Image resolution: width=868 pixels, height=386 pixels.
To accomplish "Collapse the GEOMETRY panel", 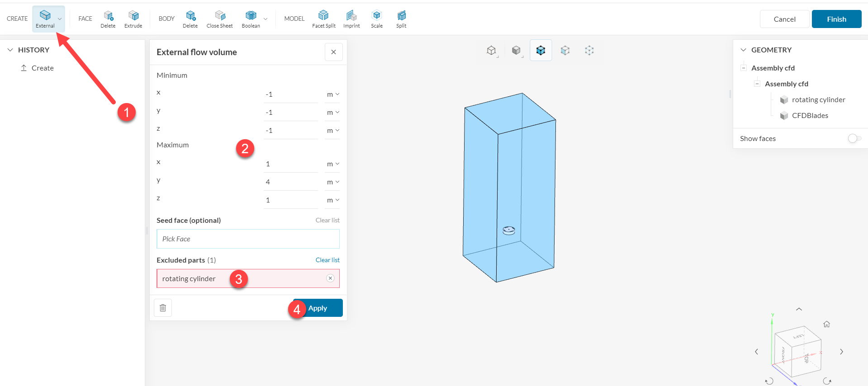I will point(743,50).
